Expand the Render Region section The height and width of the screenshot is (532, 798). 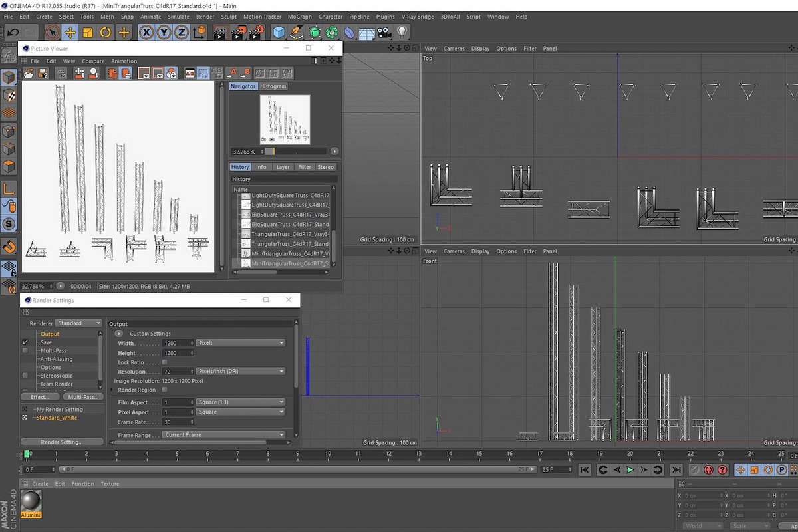pyautogui.click(x=112, y=390)
